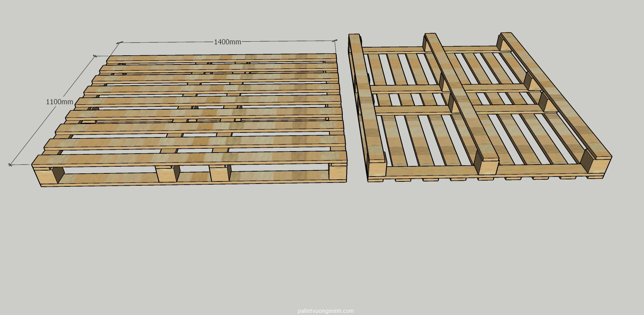Click the "1400mm" dimension label
Viewport: 644px width, 315px height.
pos(228,42)
